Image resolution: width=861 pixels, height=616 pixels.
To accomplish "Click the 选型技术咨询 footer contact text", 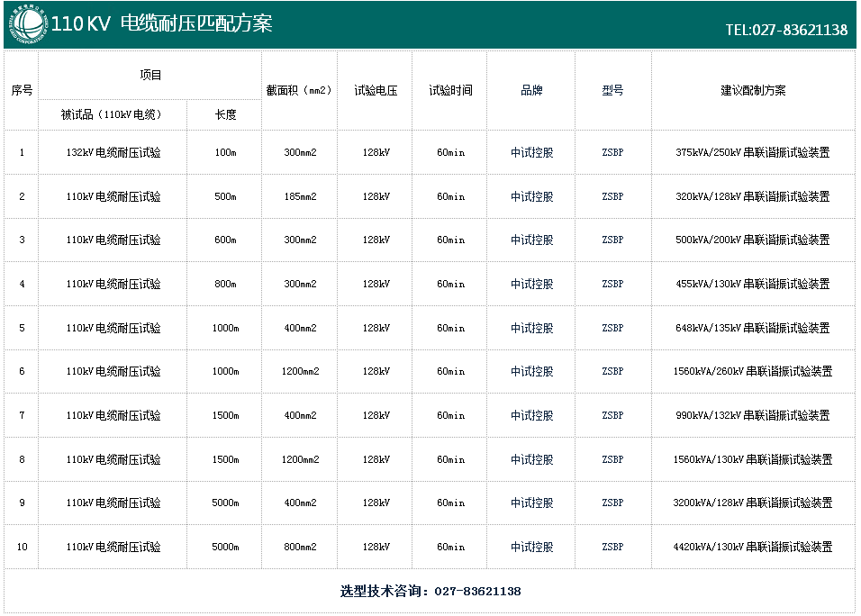I will pos(430,592).
